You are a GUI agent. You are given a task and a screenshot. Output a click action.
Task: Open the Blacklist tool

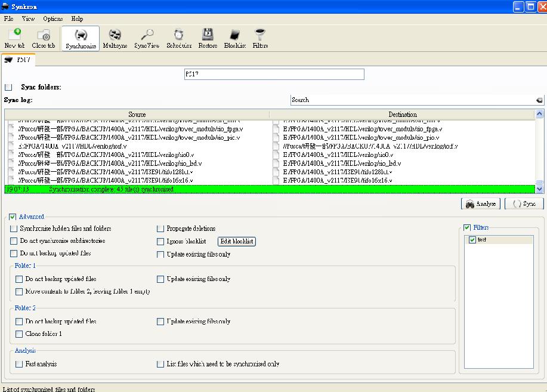pyautogui.click(x=235, y=38)
